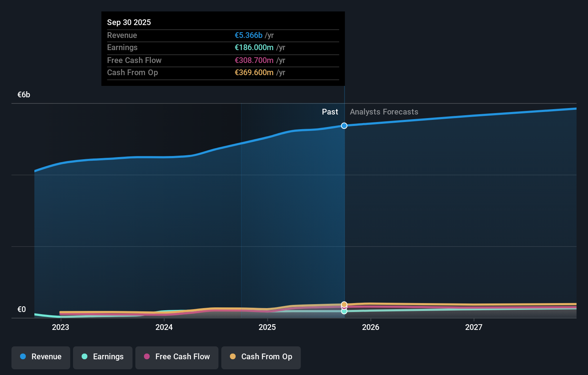The height and width of the screenshot is (375, 588).
Task: Click the teal Earnings dot in the legend
Action: [x=84, y=356]
